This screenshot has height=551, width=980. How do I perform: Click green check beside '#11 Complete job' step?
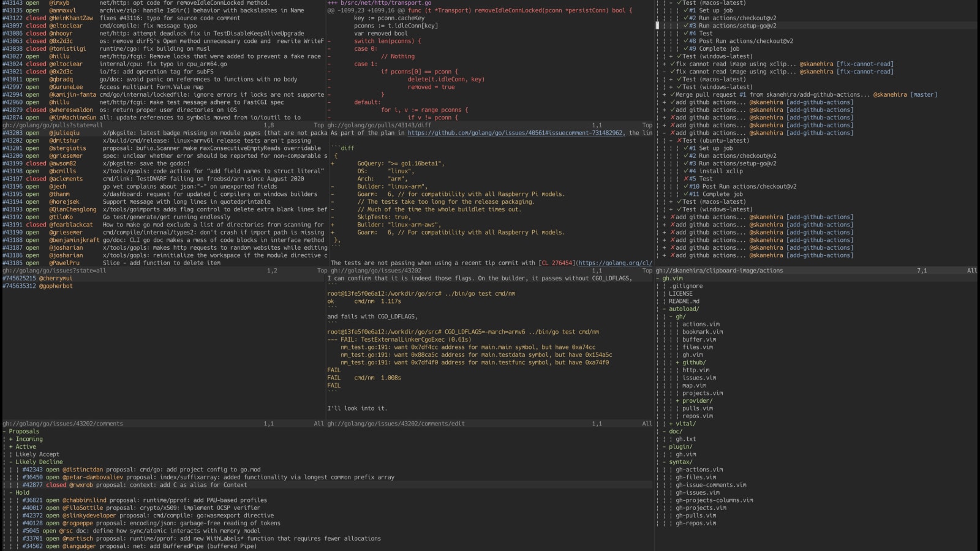[685, 194]
